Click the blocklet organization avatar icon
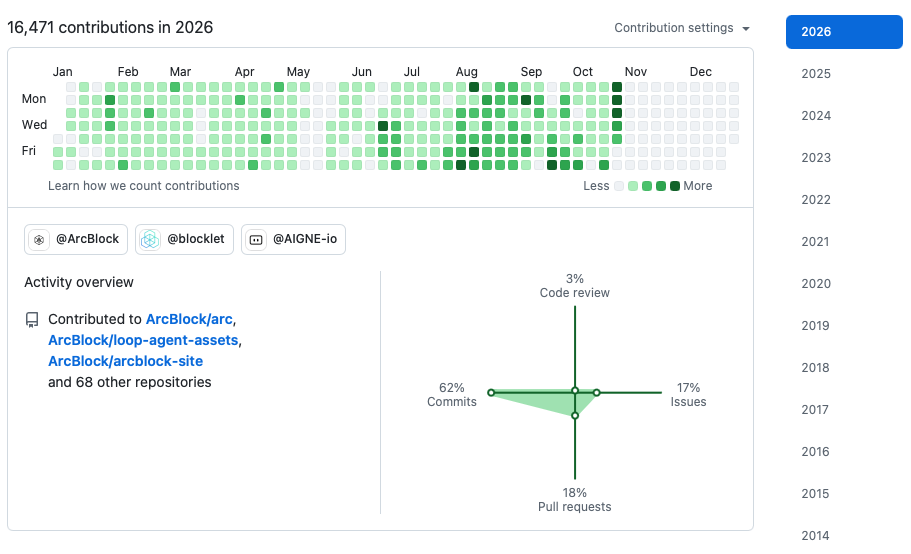 [x=150, y=239]
